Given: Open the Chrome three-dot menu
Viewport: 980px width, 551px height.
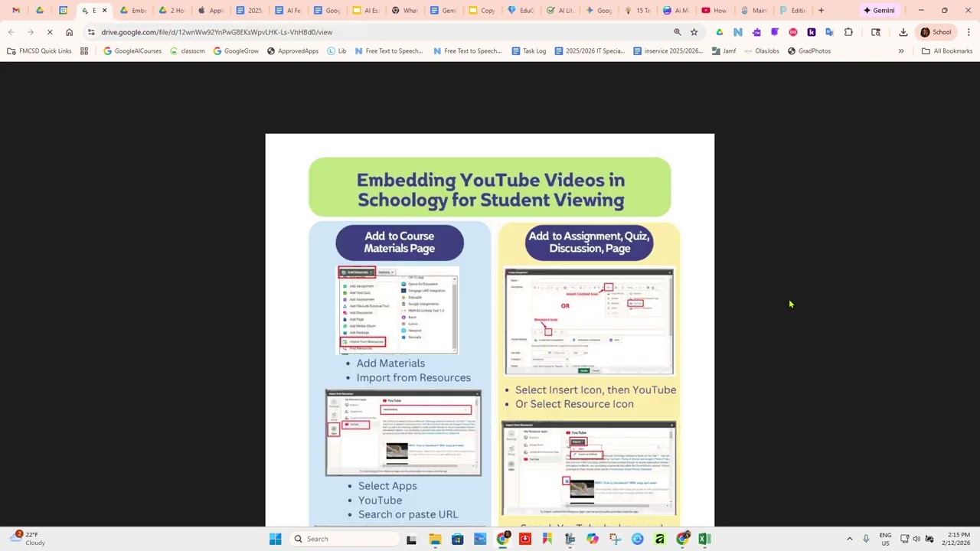Looking at the screenshot, I should pyautogui.click(x=969, y=32).
